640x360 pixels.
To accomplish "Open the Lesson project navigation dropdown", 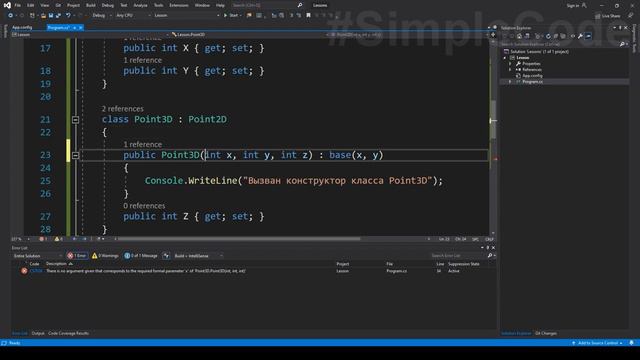I will tap(90, 35).
